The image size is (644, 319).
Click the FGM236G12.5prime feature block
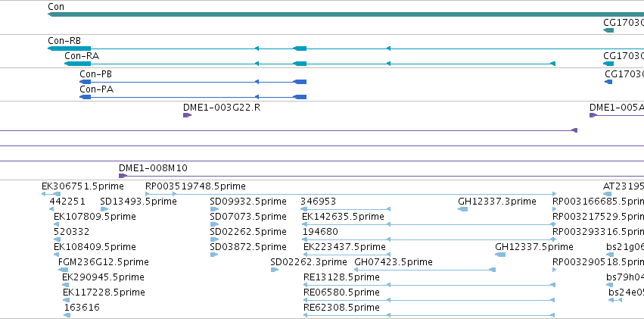[x=64, y=270]
